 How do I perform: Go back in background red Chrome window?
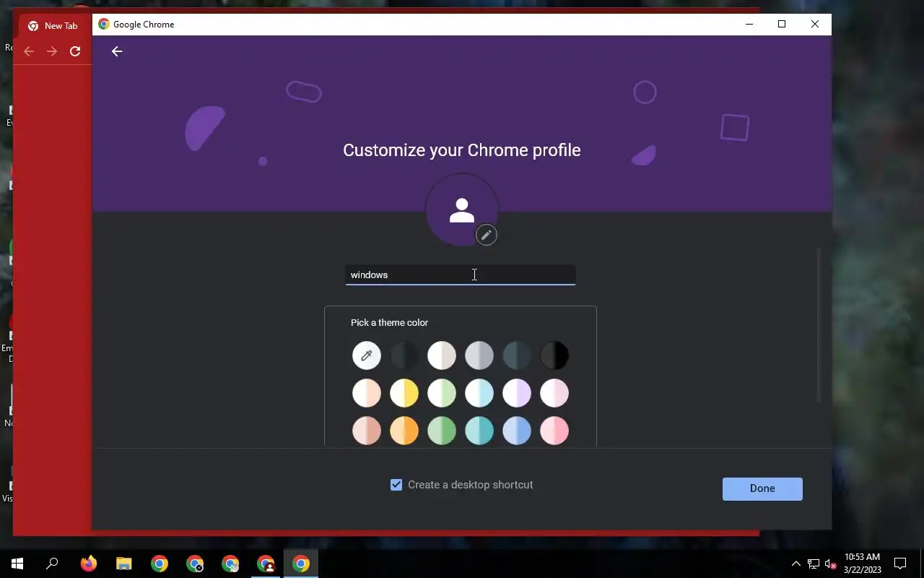[29, 51]
